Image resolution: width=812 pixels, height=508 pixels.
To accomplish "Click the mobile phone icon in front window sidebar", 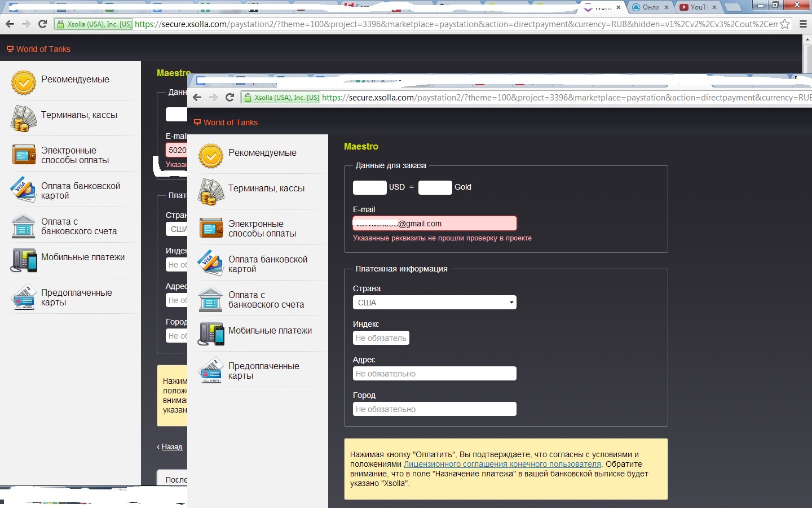I will click(x=211, y=334).
